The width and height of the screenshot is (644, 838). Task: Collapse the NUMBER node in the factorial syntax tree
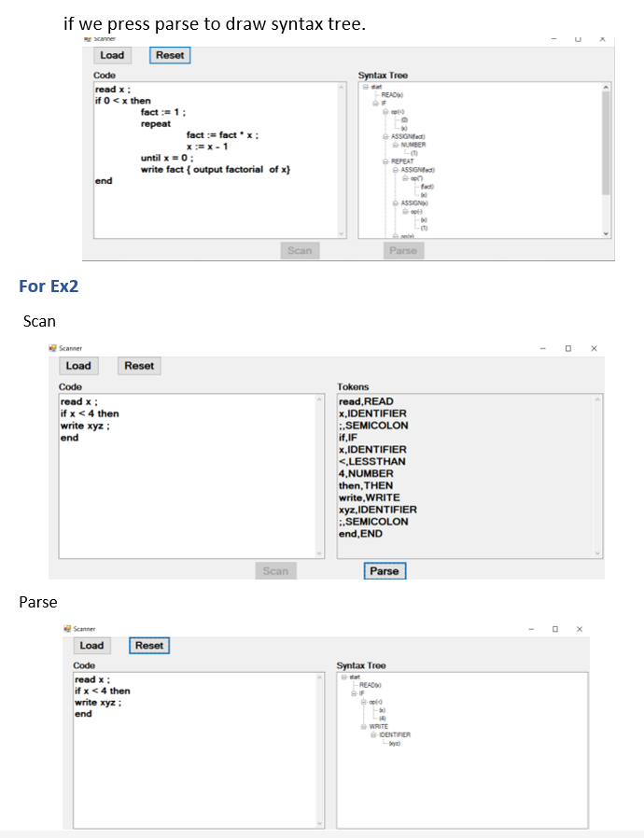coord(396,145)
